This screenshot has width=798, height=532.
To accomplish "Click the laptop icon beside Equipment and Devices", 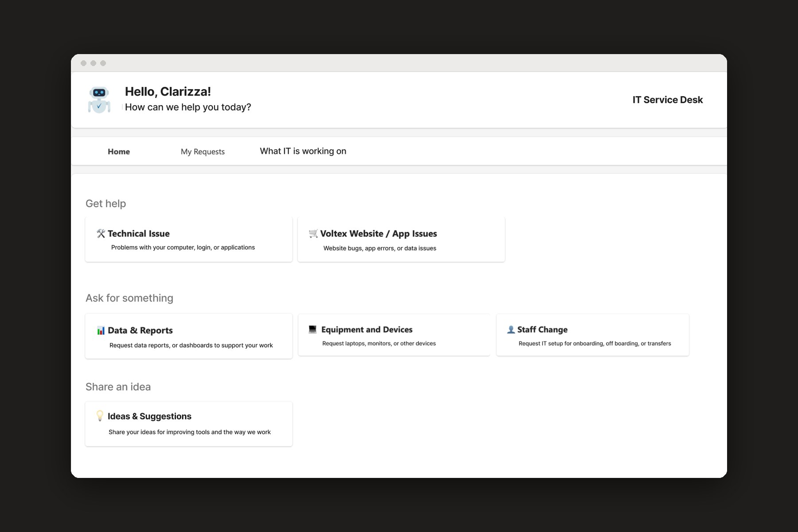I will [x=313, y=329].
